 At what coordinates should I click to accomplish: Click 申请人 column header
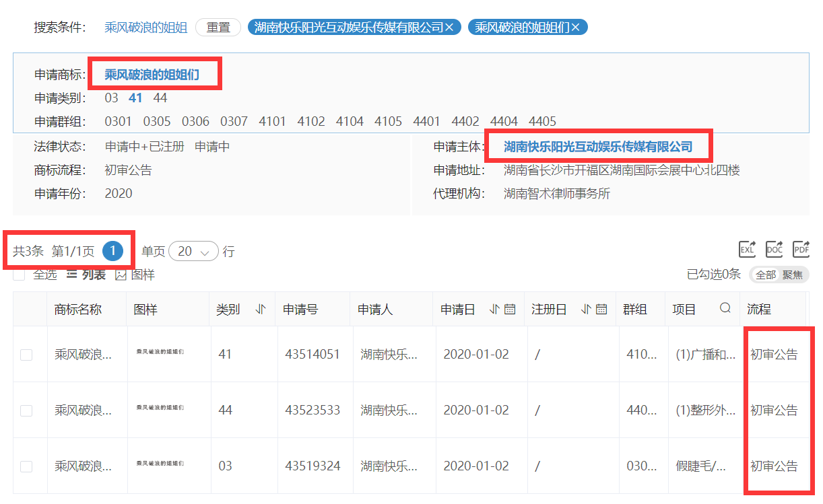pyautogui.click(x=375, y=310)
